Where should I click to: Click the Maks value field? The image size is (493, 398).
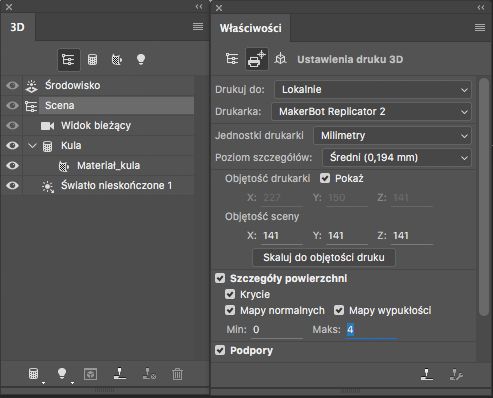[372, 330]
